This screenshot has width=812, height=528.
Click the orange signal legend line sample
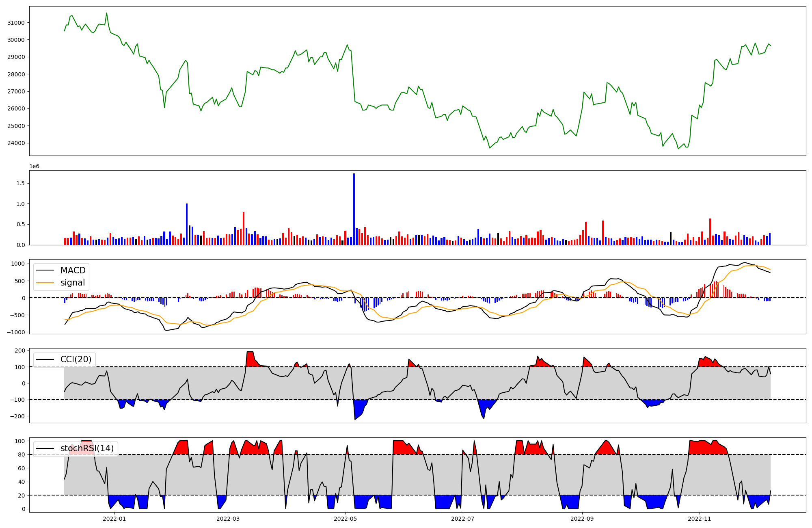click(x=45, y=283)
